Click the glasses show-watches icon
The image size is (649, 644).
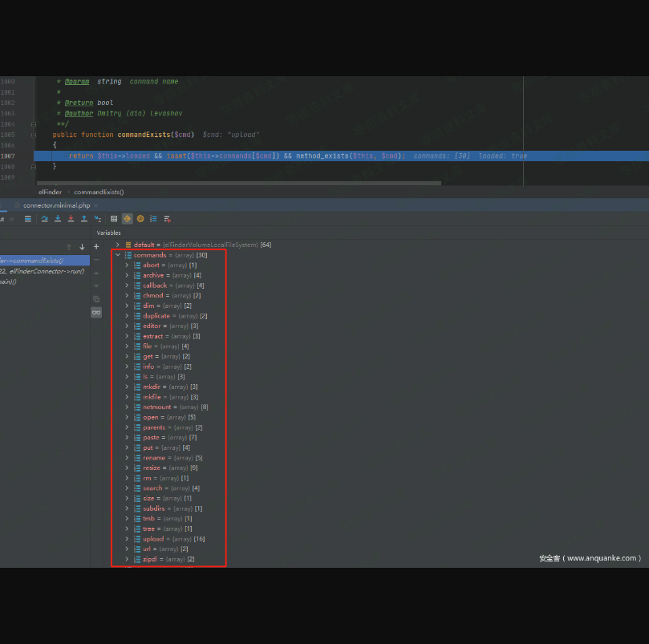point(96,312)
